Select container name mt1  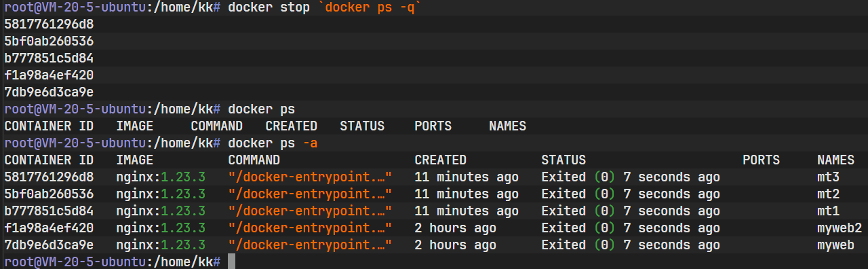(829, 211)
